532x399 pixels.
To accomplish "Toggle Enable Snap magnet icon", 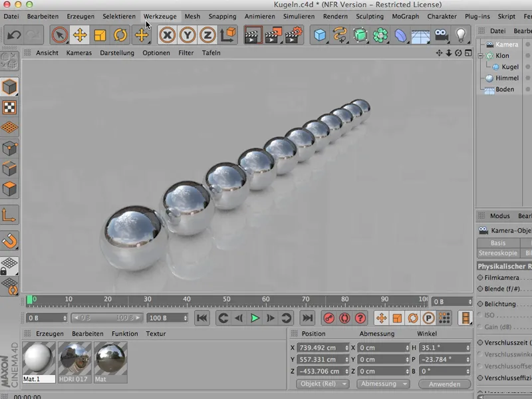I will (x=9, y=241).
